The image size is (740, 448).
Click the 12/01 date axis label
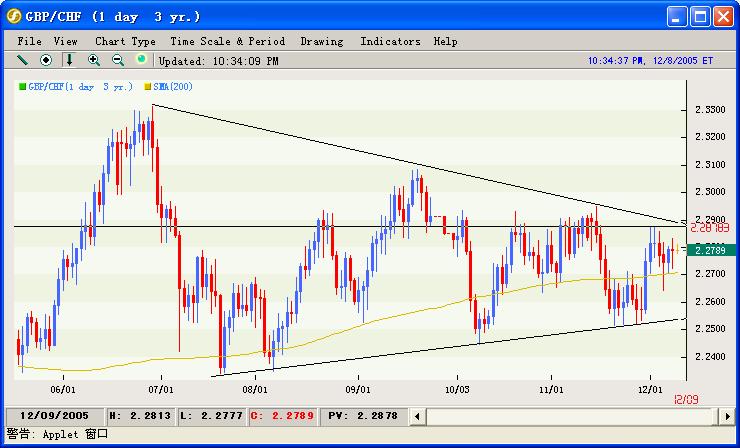[x=650, y=390]
